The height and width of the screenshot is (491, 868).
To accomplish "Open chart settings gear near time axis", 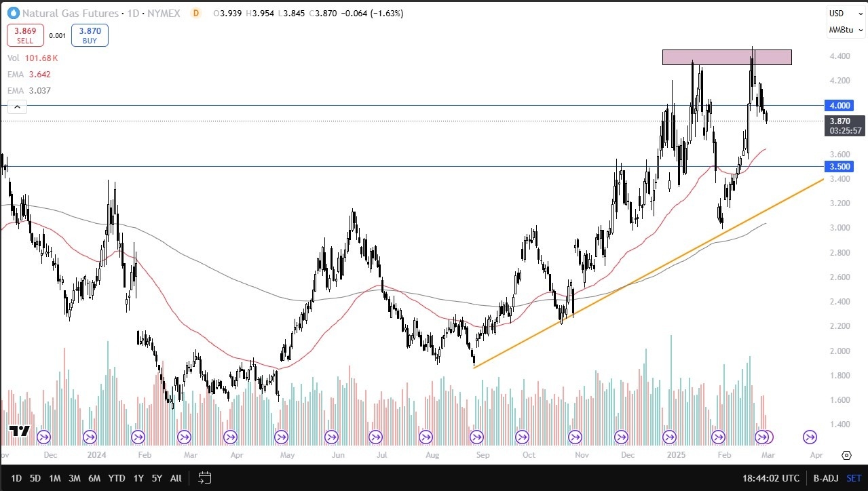I will (846, 455).
